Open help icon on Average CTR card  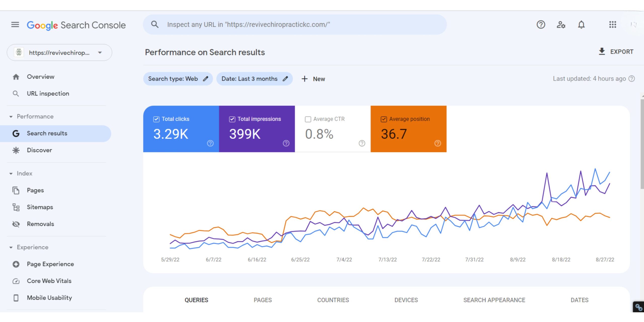362,143
